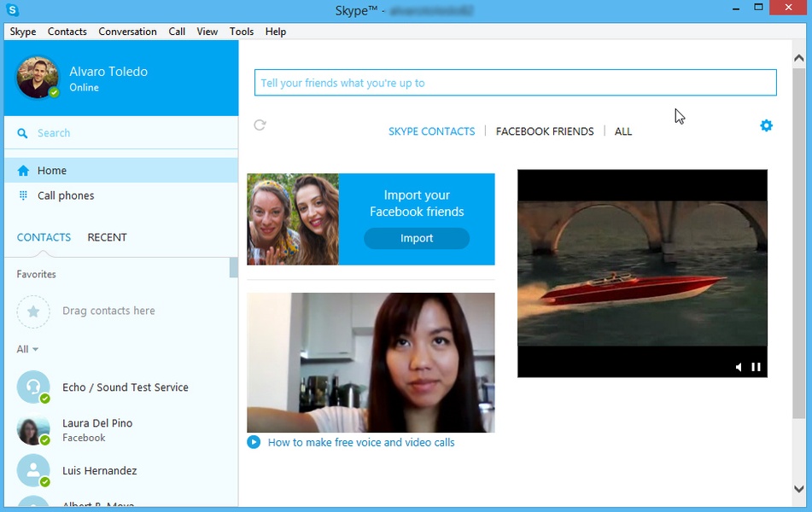The height and width of the screenshot is (512, 812).
Task: Select the FACEBOOK FRIENDS filter
Action: [x=545, y=131]
